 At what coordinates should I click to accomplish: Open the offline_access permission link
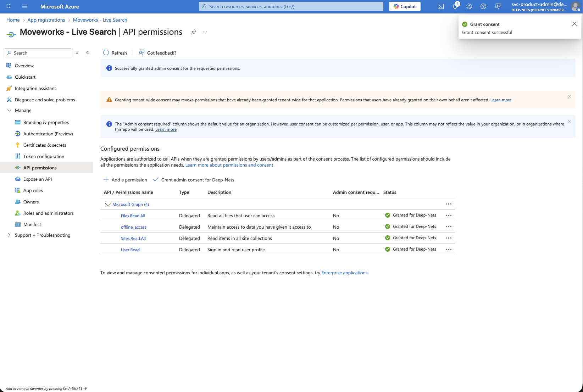[134, 227]
